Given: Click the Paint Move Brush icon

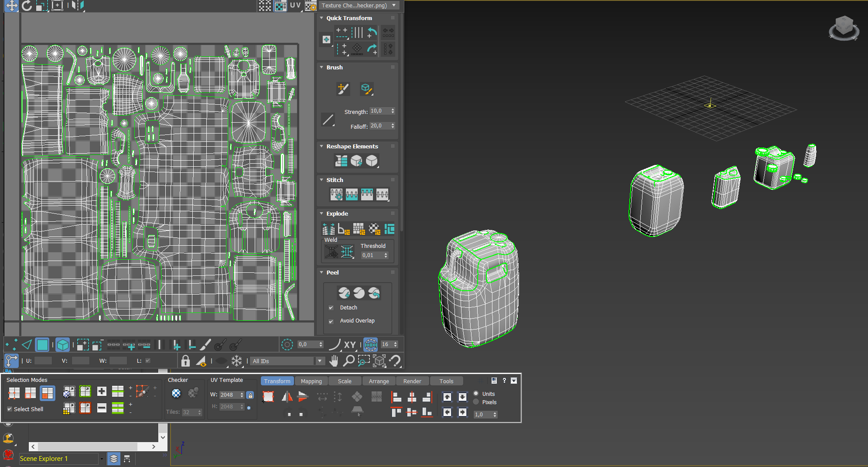Looking at the screenshot, I should click(343, 89).
